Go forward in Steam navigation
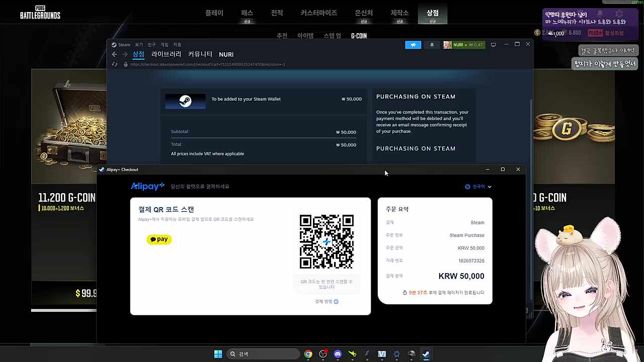 coord(125,54)
